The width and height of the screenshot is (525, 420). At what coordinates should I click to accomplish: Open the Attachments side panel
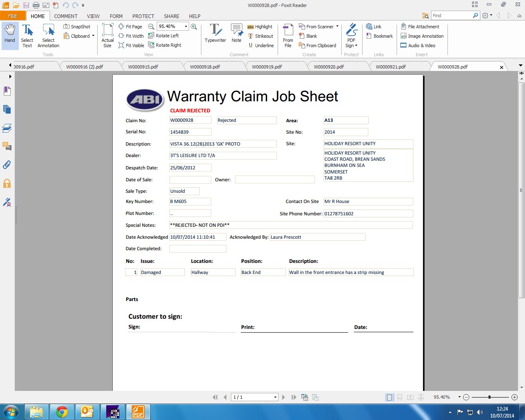[7, 165]
